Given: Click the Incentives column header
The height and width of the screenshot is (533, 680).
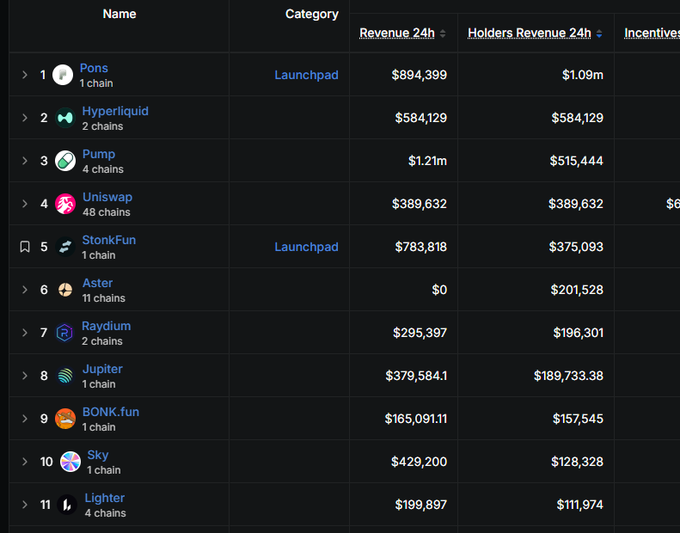Looking at the screenshot, I should tap(652, 33).
